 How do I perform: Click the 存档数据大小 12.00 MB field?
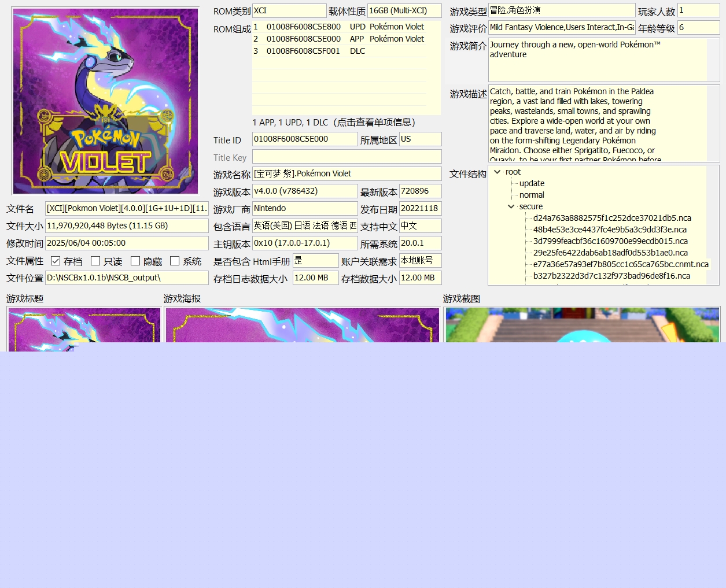point(421,278)
